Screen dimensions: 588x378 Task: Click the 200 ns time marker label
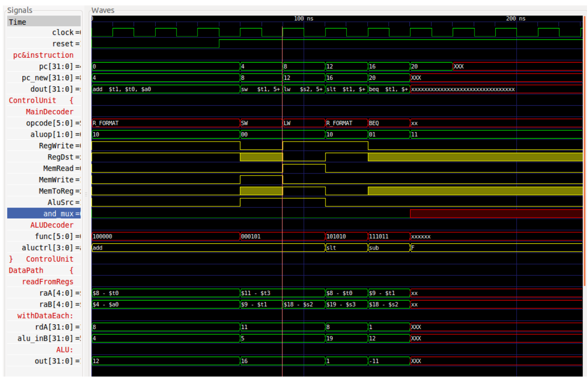pyautogui.click(x=515, y=18)
